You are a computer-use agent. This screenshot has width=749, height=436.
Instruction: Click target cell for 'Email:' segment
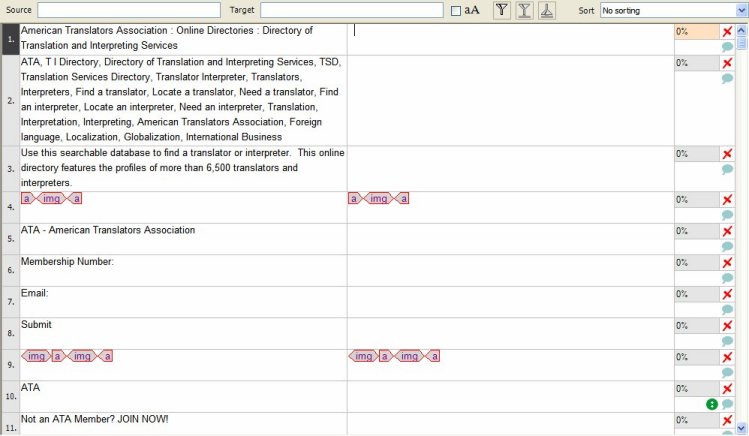coord(511,302)
